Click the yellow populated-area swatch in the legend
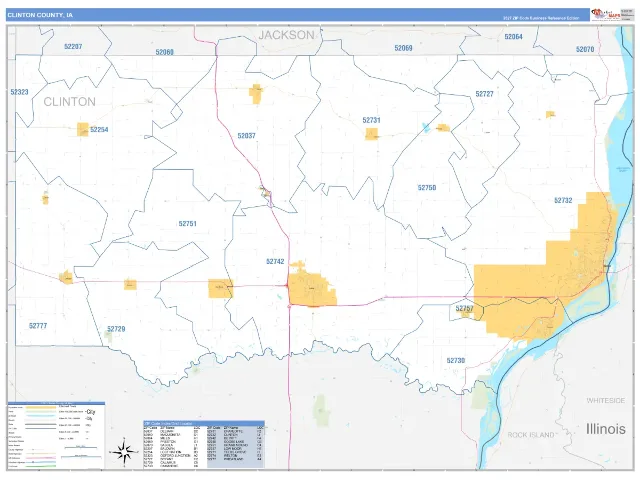 tap(40, 407)
